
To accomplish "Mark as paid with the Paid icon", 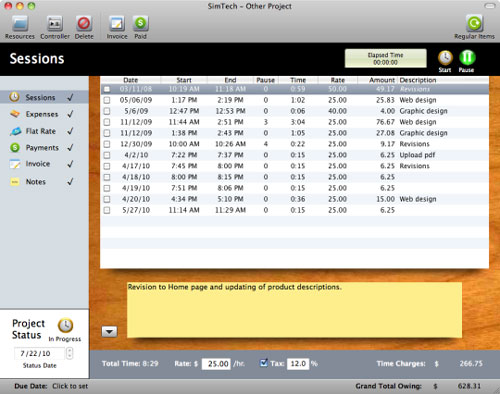I will pos(140,24).
